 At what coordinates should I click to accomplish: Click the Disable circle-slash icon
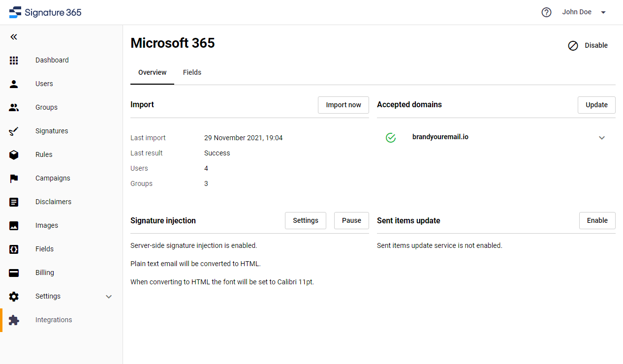[x=573, y=46]
